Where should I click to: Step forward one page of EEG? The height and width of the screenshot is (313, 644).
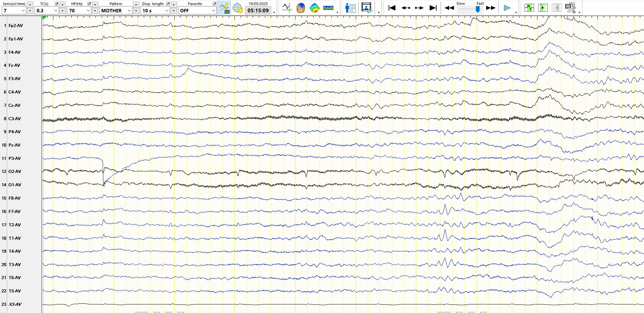(x=419, y=8)
